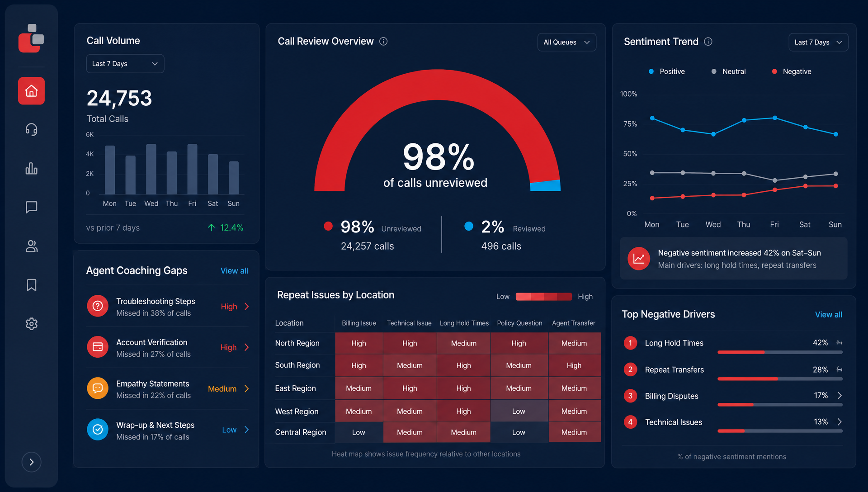Click the icon beside Long Hold Times 42%
This screenshot has width=868, height=492.
(839, 343)
